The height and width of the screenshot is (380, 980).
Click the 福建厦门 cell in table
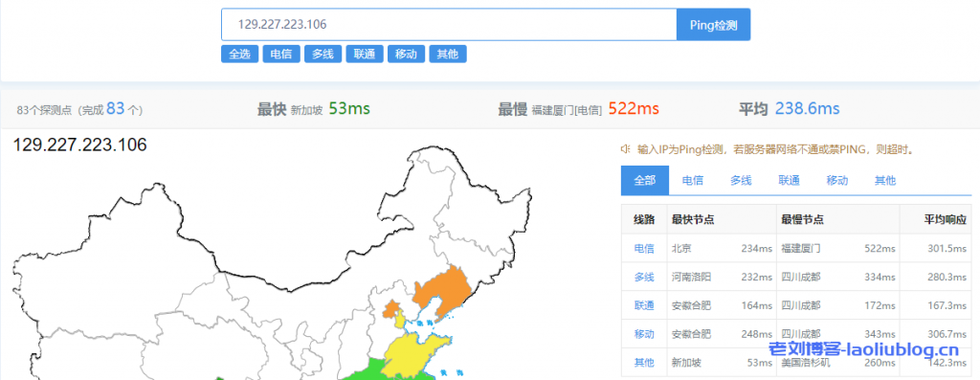(x=801, y=248)
